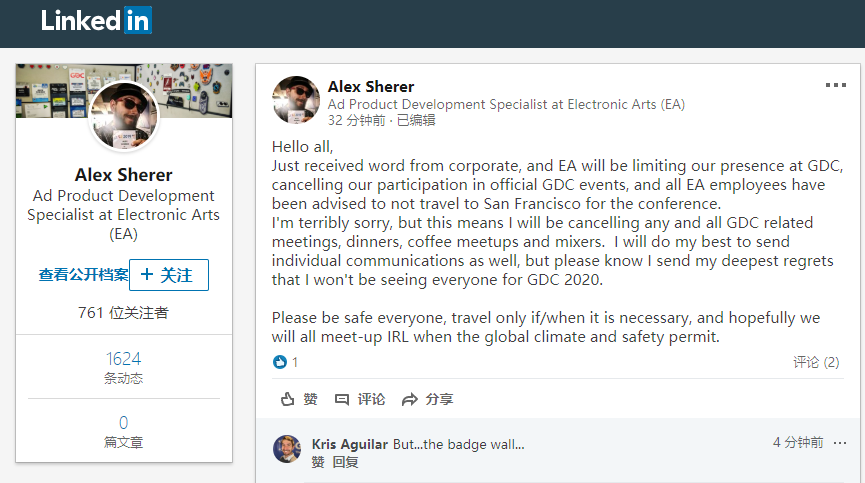Open the 1624 posts activity count

124,359
